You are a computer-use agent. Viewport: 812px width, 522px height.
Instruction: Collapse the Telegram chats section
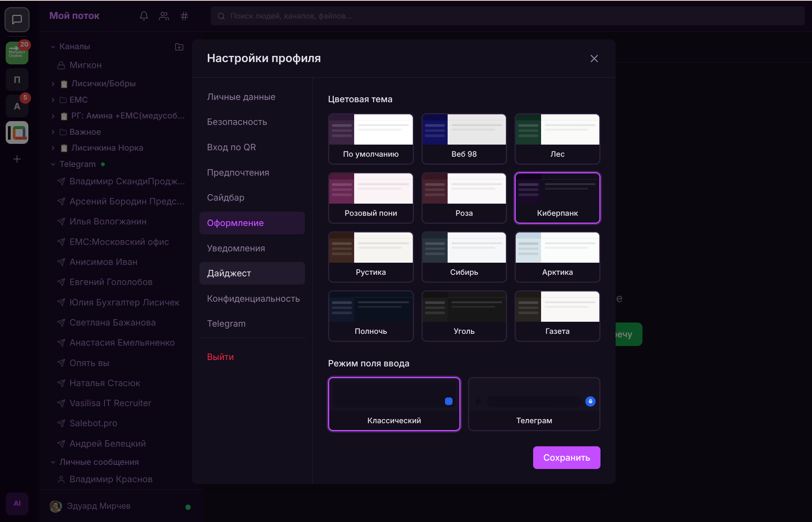point(53,164)
